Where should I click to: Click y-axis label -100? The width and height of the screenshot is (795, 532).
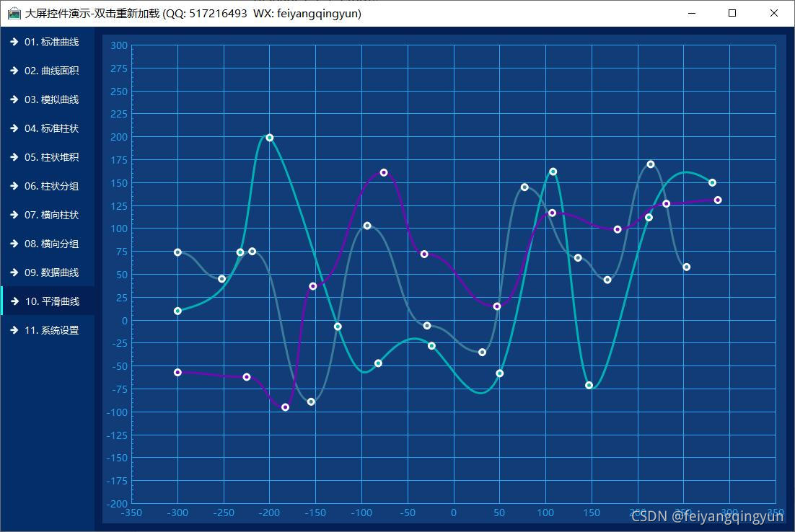(117, 412)
